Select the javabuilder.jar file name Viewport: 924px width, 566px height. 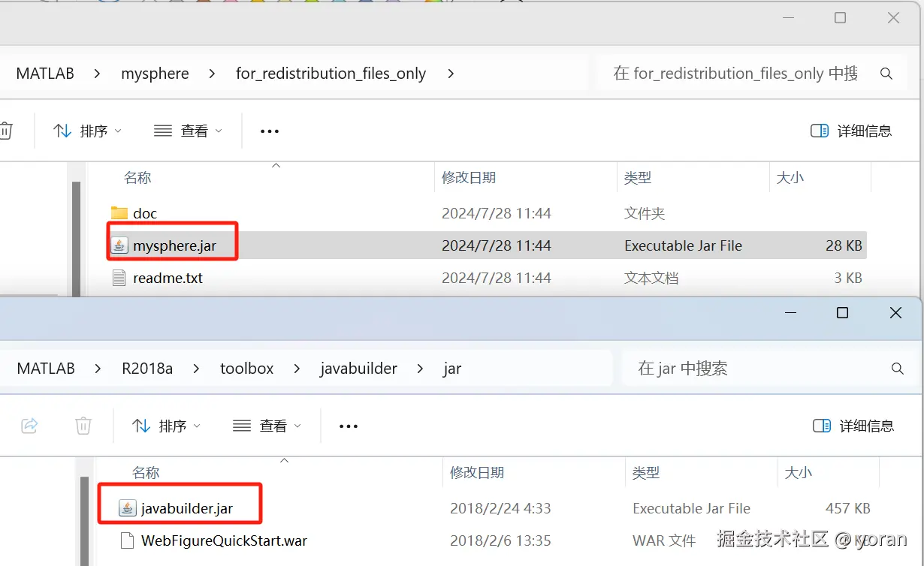[x=187, y=508]
